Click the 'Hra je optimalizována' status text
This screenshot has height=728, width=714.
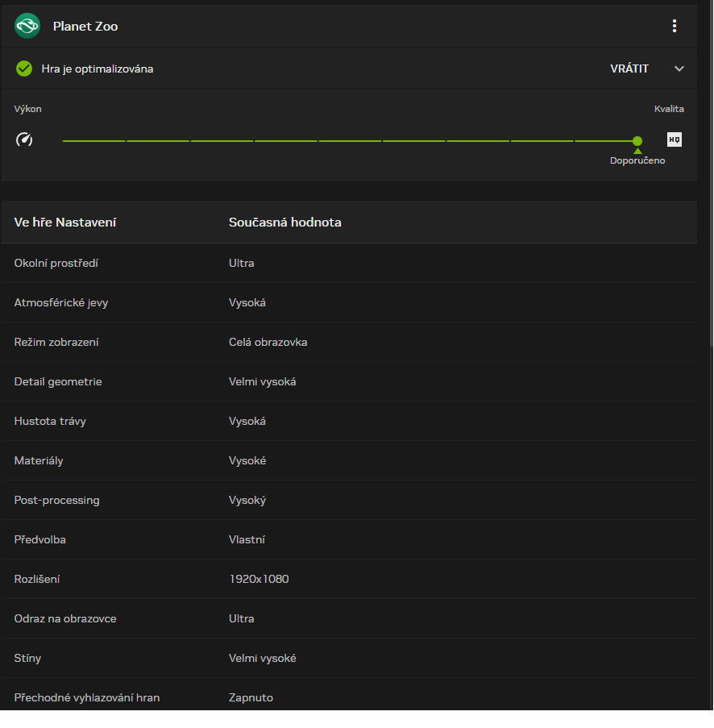pyautogui.click(x=98, y=69)
